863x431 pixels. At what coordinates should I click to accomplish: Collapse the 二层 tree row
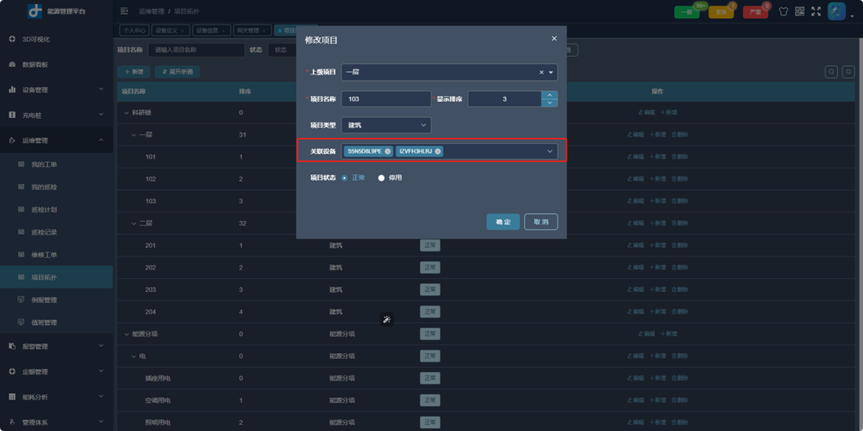[134, 223]
